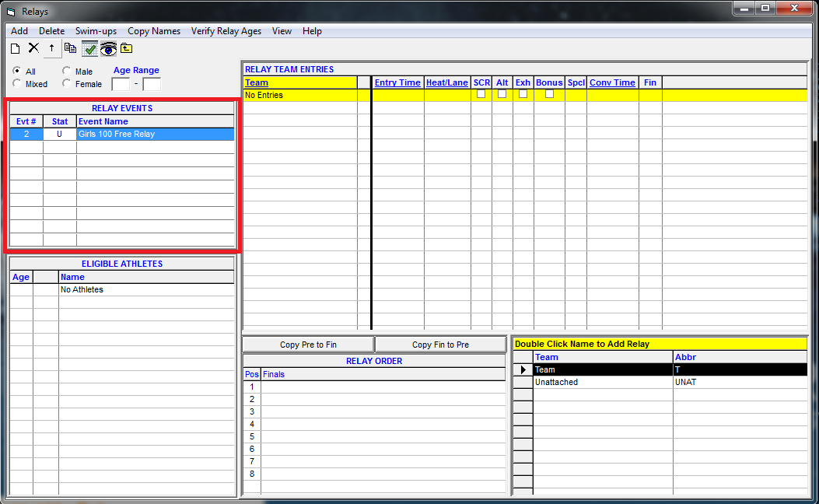Click the eye View toolbar icon
819x504 pixels.
point(108,49)
